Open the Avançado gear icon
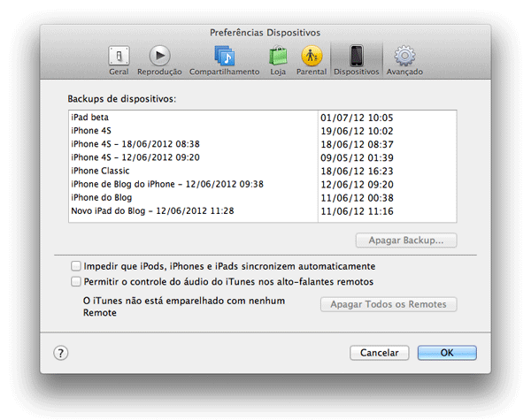This screenshot has height=420, width=531. 404,60
